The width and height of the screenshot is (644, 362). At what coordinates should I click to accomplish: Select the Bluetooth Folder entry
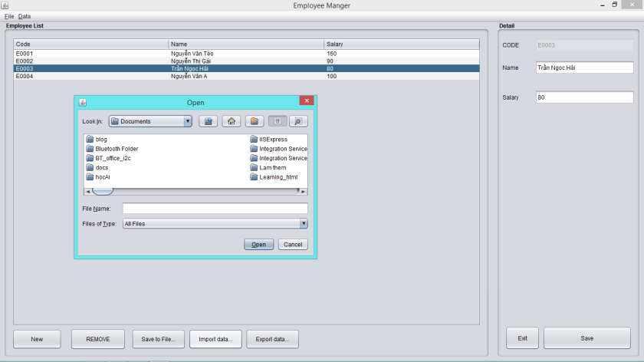[x=112, y=149]
